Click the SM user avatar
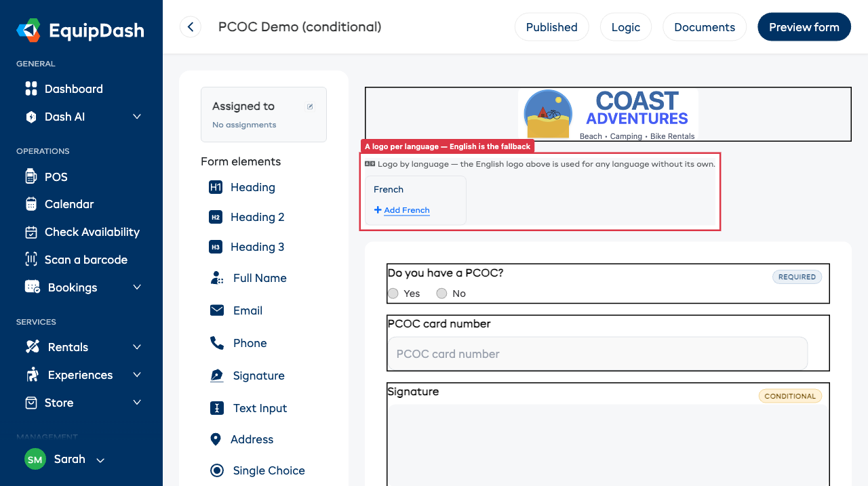 (35, 459)
